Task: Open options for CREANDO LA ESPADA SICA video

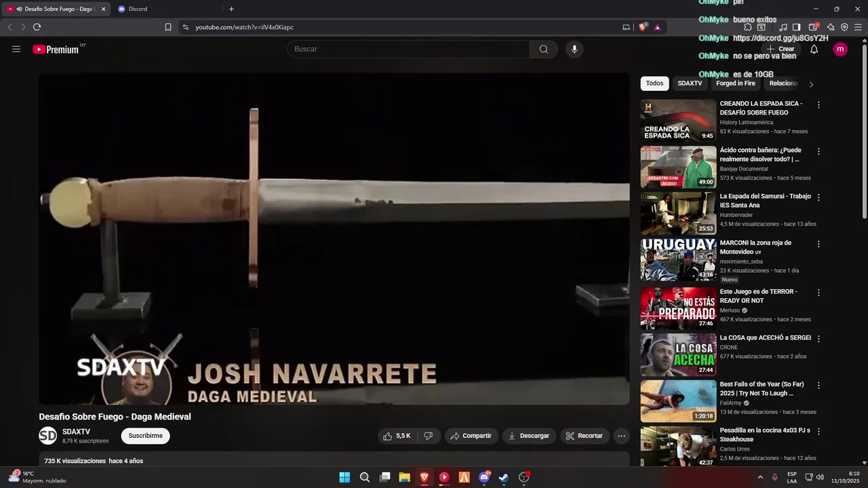Action: [x=818, y=105]
